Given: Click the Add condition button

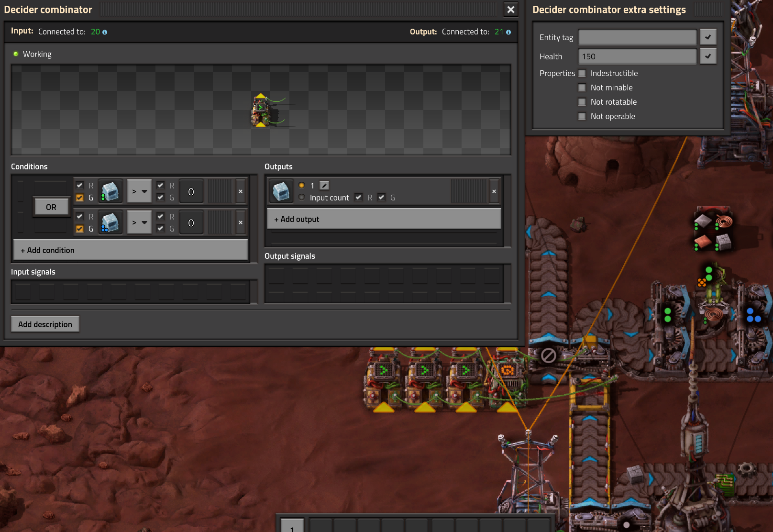Looking at the screenshot, I should [130, 250].
